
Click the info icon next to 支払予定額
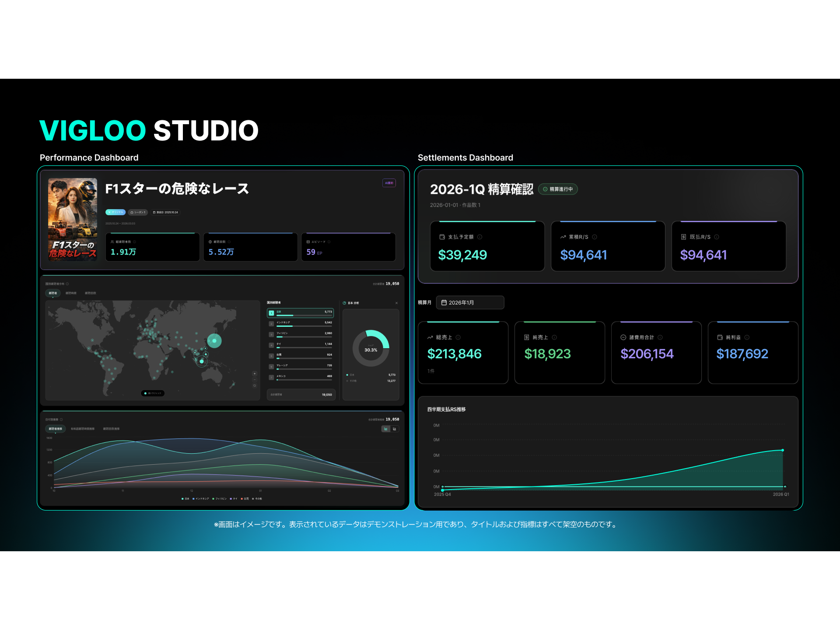480,237
